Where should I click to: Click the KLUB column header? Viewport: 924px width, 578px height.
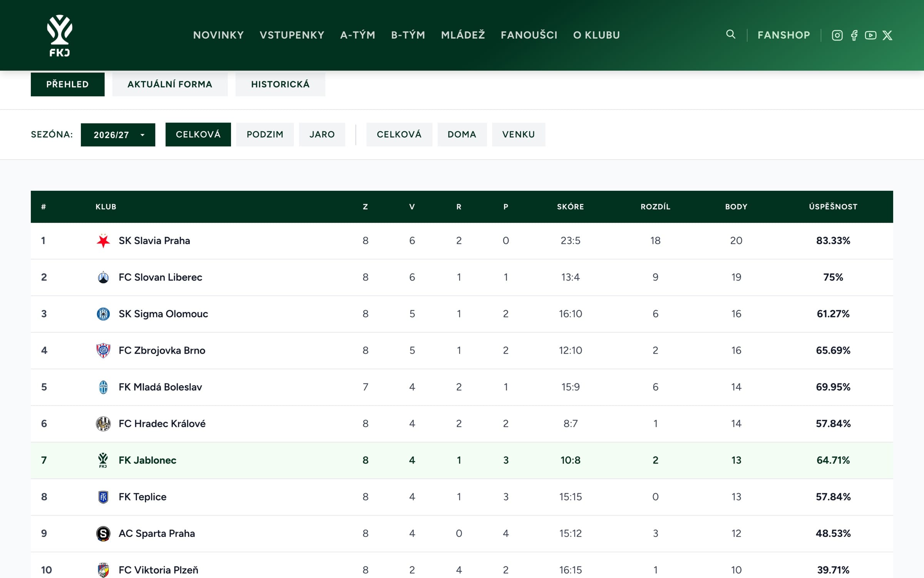pos(106,207)
